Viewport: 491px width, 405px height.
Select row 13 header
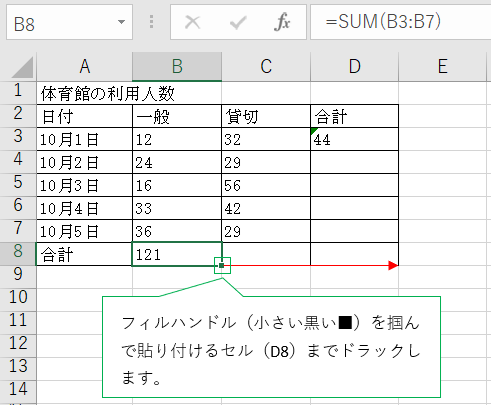(x=18, y=369)
